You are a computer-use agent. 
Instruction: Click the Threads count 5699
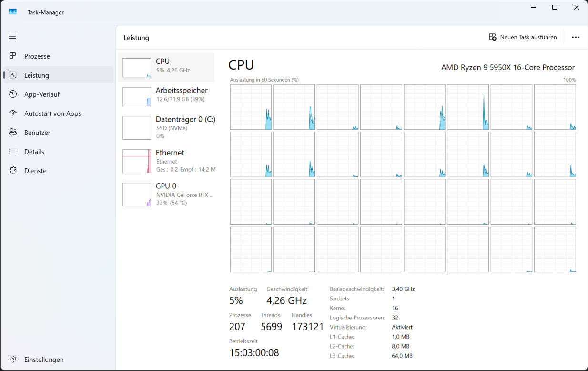(x=271, y=327)
